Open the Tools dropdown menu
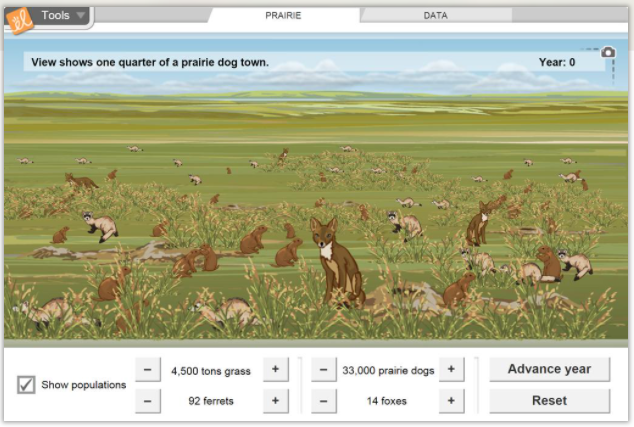Image resolution: width=634 pixels, height=427 pixels. (63, 16)
